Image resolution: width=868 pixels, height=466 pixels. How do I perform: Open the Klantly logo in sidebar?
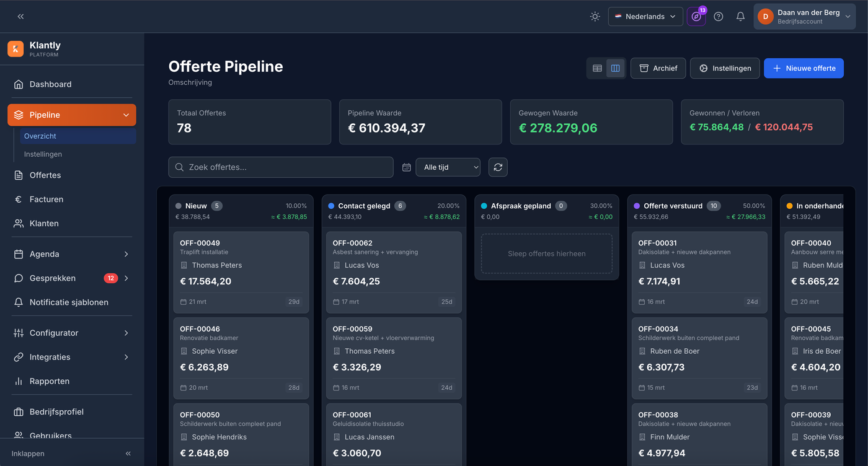click(x=15, y=49)
